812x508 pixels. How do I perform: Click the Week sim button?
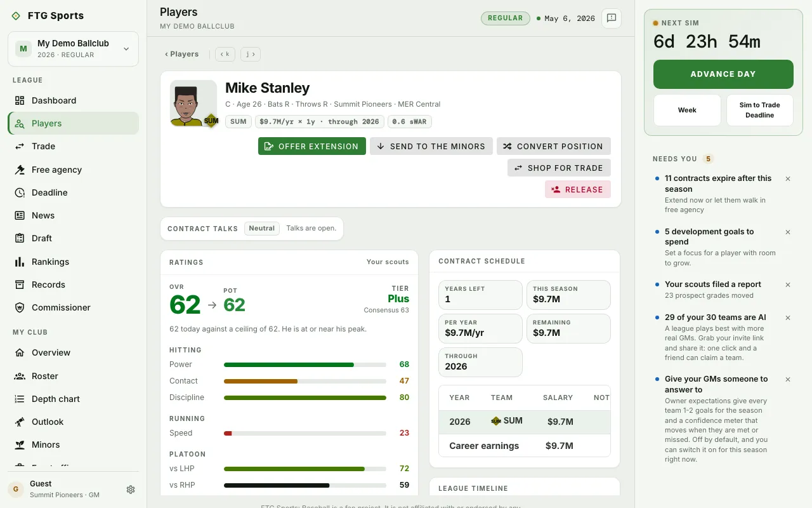point(687,110)
